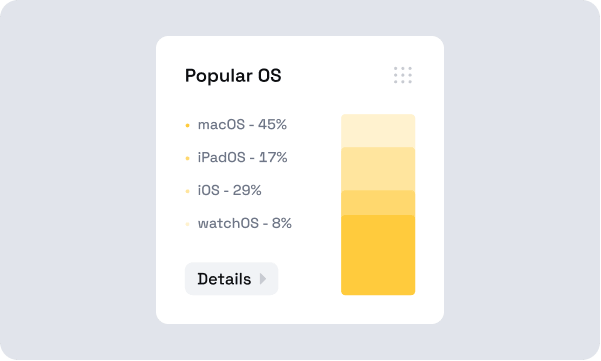
Task: Click the bullet dot beside macOS
Action: coord(187,125)
